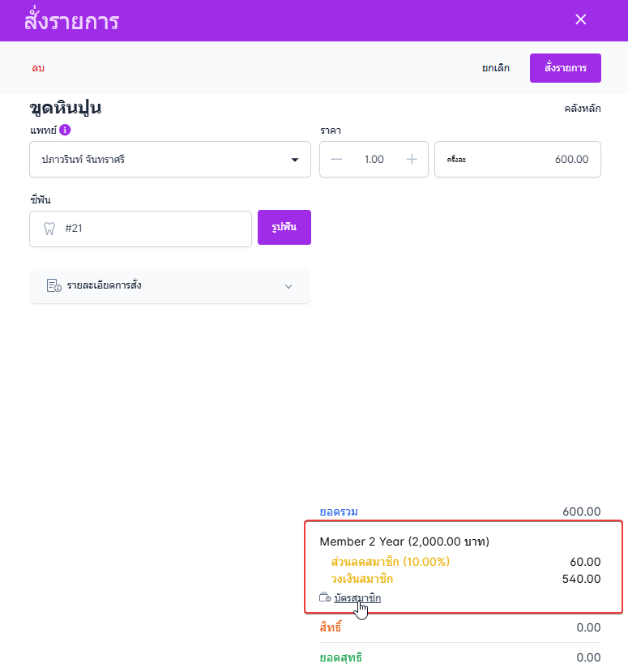Click the tooth icon in ซี่ฟัน field

(x=49, y=229)
